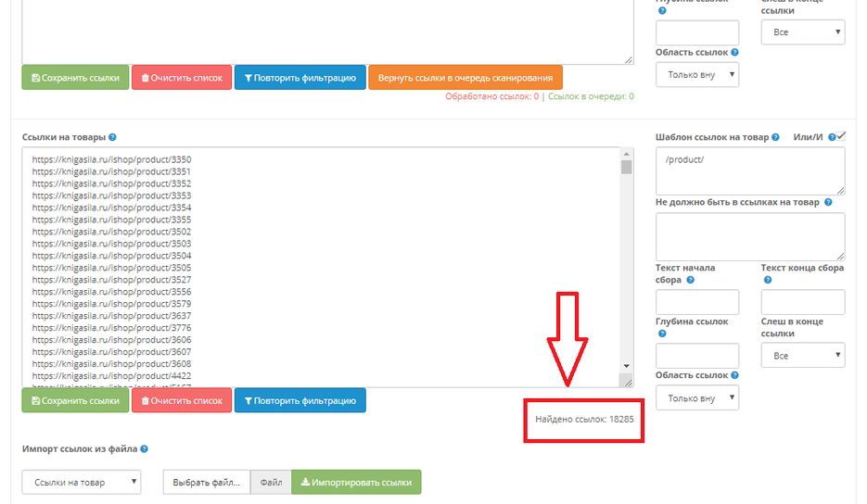Click help icon beside 'Или/И' label

(832, 137)
